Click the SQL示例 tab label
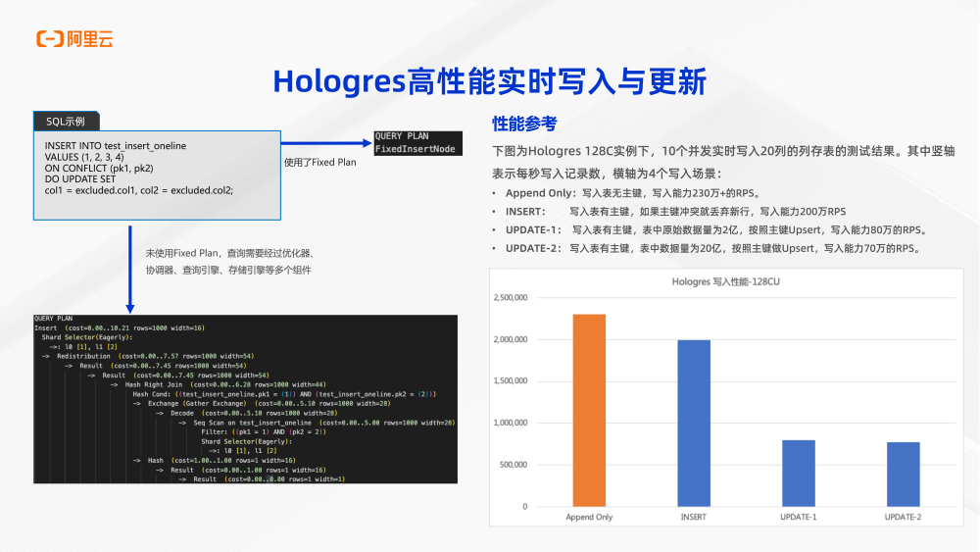 coord(66,122)
